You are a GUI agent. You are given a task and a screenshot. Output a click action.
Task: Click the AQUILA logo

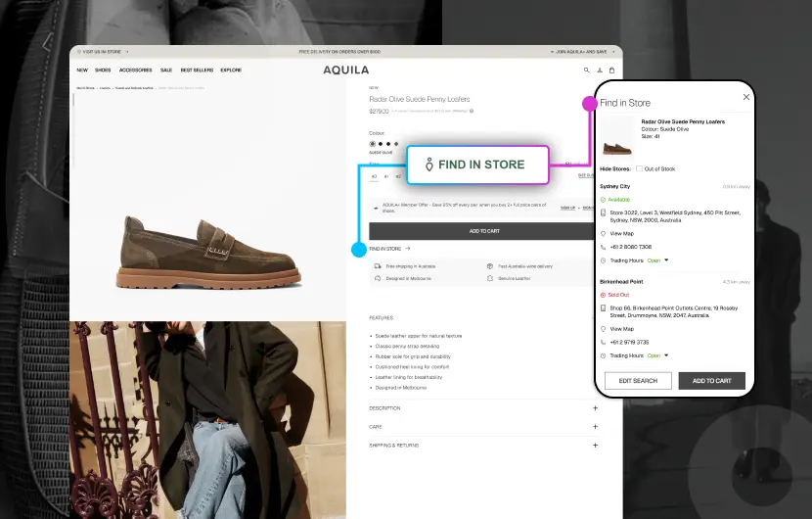(346, 70)
